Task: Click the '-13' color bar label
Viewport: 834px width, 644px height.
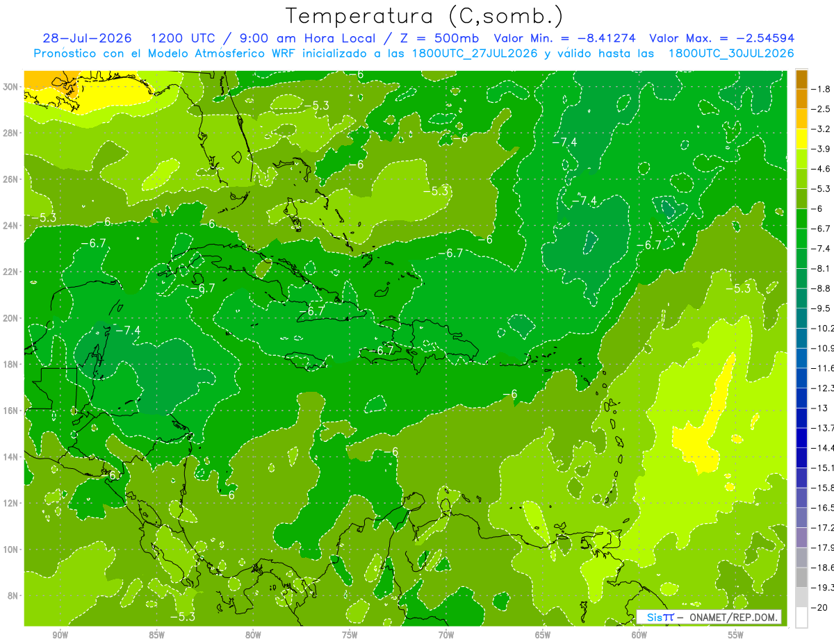Action: (819, 408)
